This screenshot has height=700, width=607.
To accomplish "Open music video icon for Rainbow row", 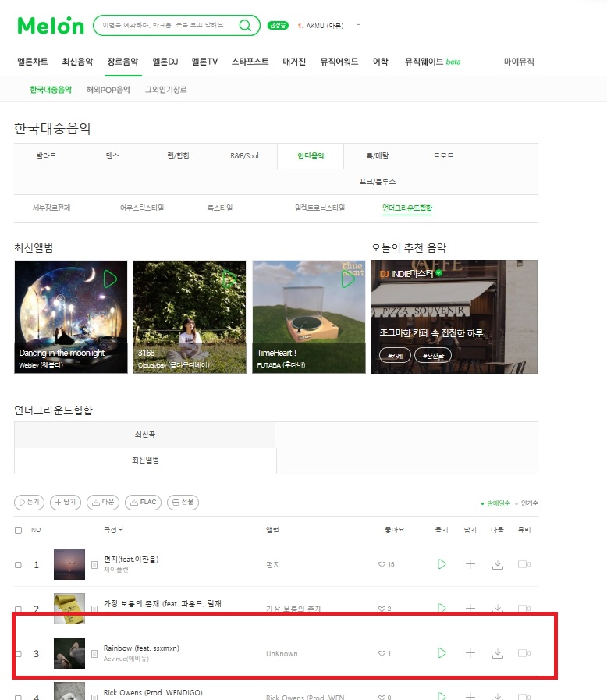I will [x=524, y=653].
